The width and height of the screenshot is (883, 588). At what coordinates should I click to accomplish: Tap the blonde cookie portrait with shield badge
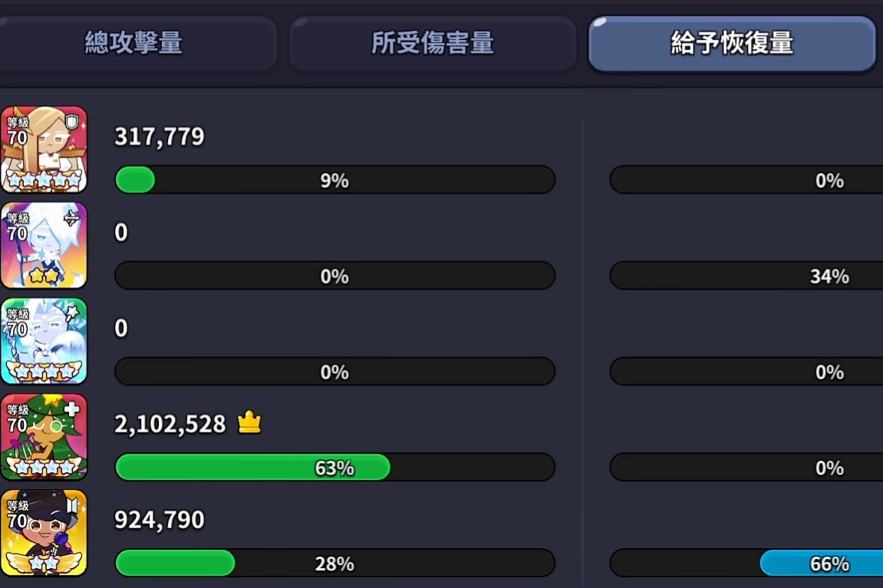(44, 149)
